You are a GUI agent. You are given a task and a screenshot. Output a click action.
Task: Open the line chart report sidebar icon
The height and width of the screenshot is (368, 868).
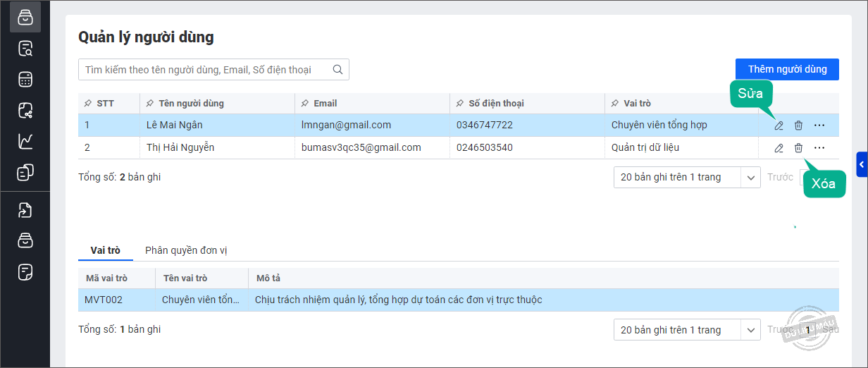click(x=25, y=141)
